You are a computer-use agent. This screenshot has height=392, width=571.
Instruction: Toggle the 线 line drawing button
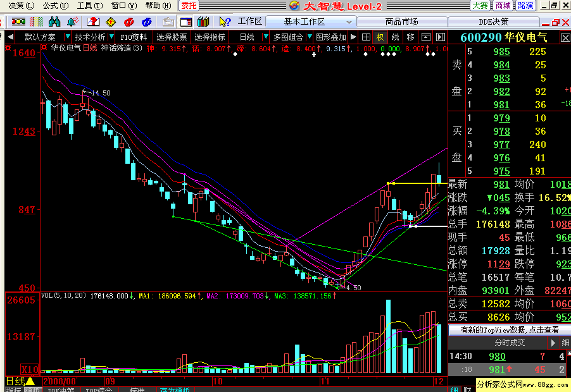395,37
